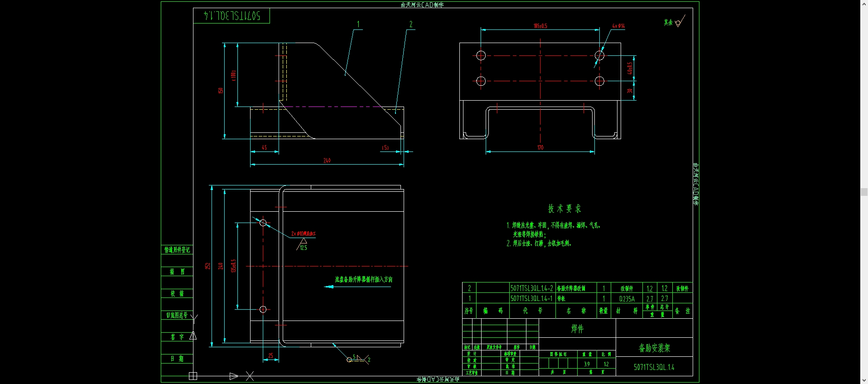Viewport: 868px width, 384px height.
Task: Click the "工艺审查" title block cell
Action: (x=472, y=373)
